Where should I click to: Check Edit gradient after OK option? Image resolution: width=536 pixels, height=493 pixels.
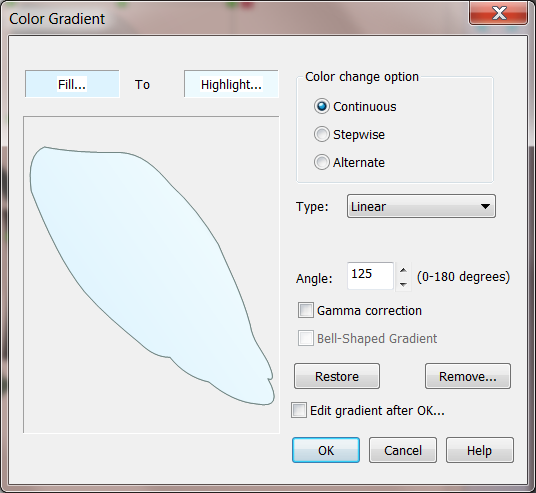click(x=299, y=410)
